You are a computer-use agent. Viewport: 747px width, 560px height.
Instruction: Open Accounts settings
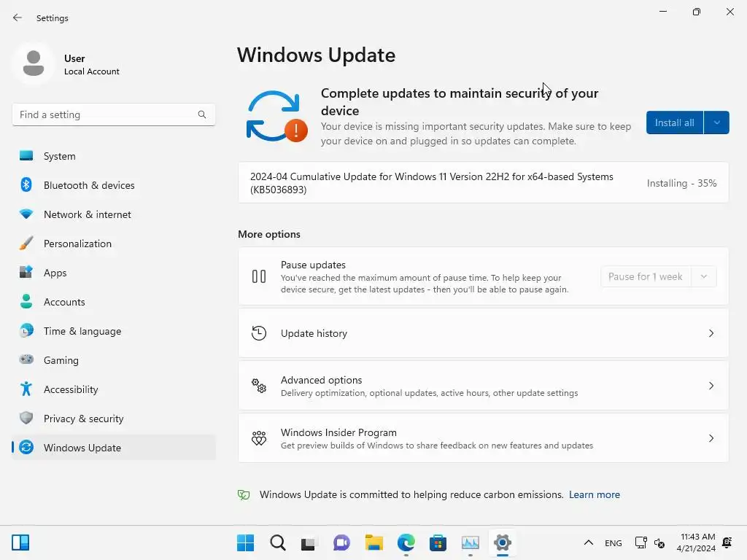(114, 302)
